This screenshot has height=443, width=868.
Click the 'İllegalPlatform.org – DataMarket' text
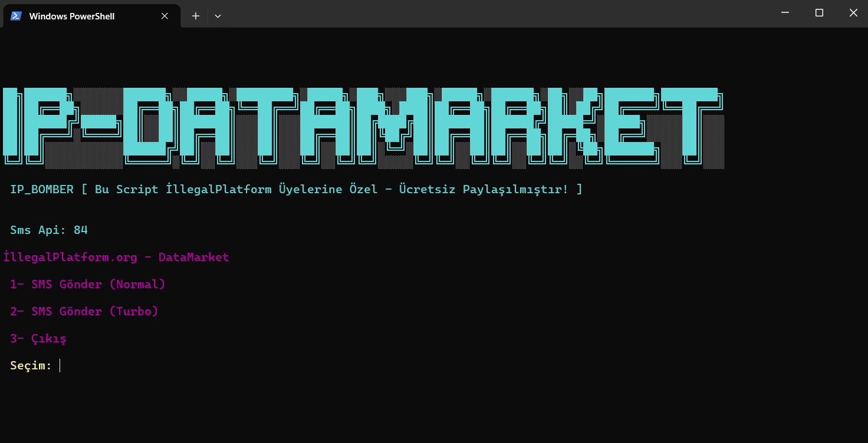pyautogui.click(x=116, y=257)
